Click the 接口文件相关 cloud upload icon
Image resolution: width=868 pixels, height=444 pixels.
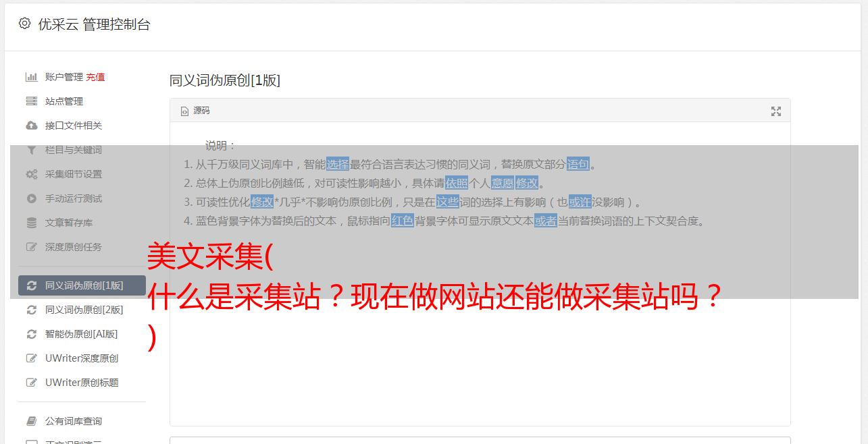pyautogui.click(x=31, y=126)
